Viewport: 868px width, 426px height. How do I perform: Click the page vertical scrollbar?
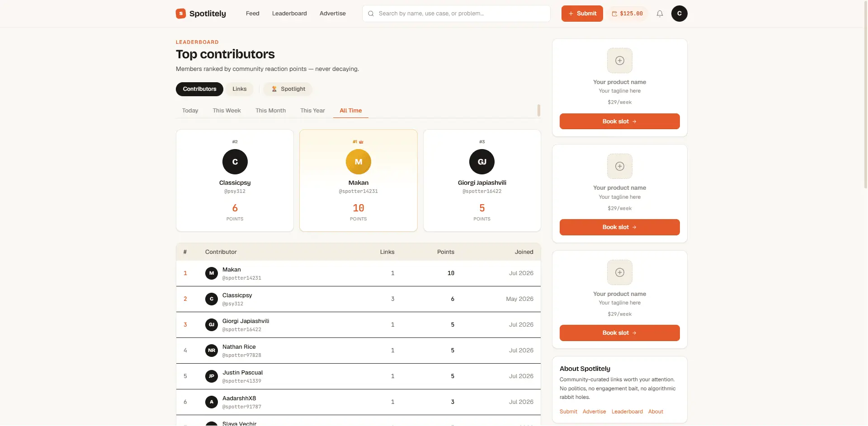click(865, 94)
